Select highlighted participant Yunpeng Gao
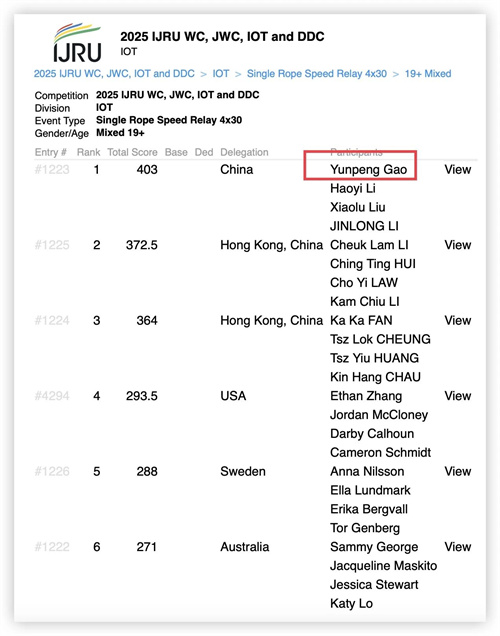 (x=368, y=170)
